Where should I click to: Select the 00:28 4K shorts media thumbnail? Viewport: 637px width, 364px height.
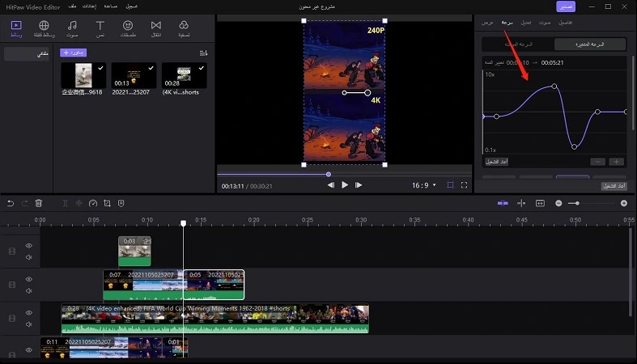(x=185, y=75)
